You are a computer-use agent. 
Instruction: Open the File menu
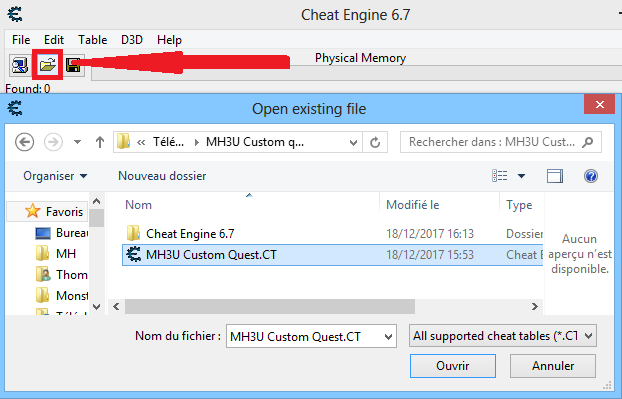coord(21,40)
